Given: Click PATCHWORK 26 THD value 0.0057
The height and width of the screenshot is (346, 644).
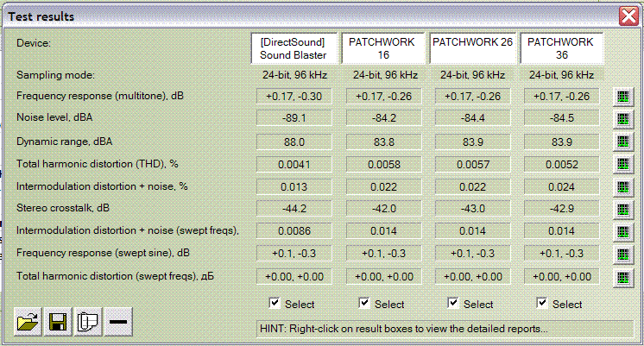Looking at the screenshot, I should 473,165.
